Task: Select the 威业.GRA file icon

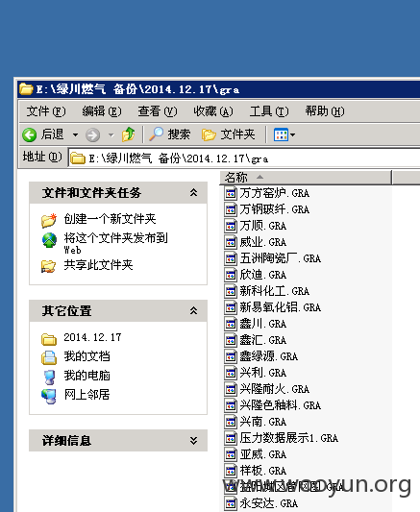Action: (x=231, y=242)
